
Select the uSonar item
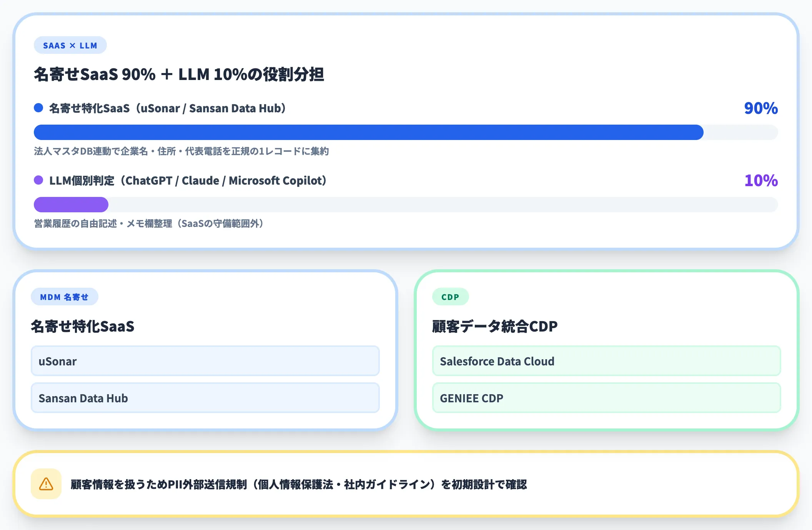pos(205,361)
